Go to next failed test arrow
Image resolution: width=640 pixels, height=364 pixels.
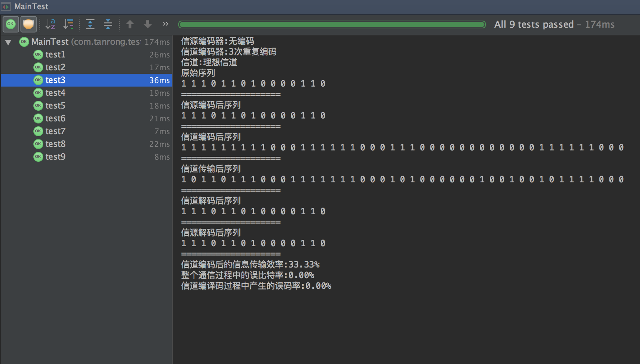(148, 24)
